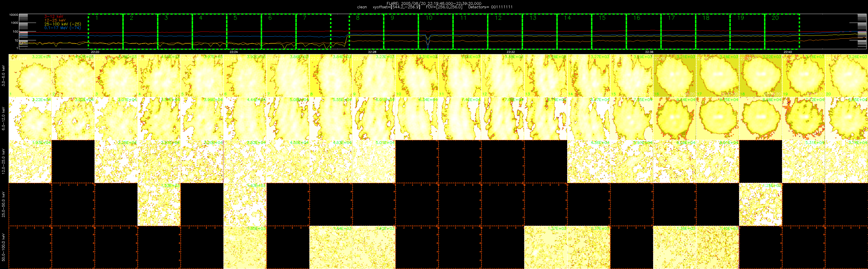This screenshot has height=269, width=868.
Task: Select time interval 20 on the light curve
Action: 782,32
